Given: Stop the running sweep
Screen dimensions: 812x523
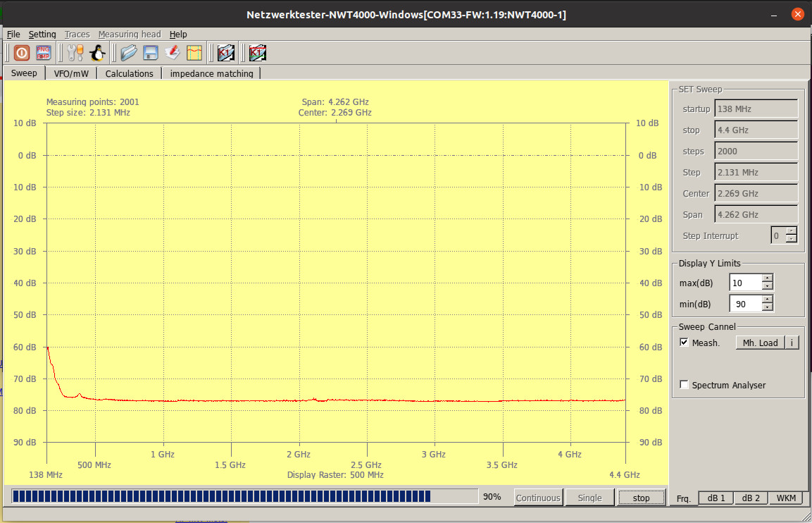Looking at the screenshot, I should coord(641,498).
